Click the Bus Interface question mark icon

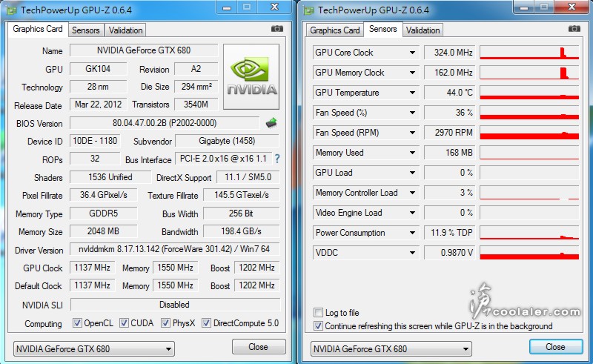(277, 159)
